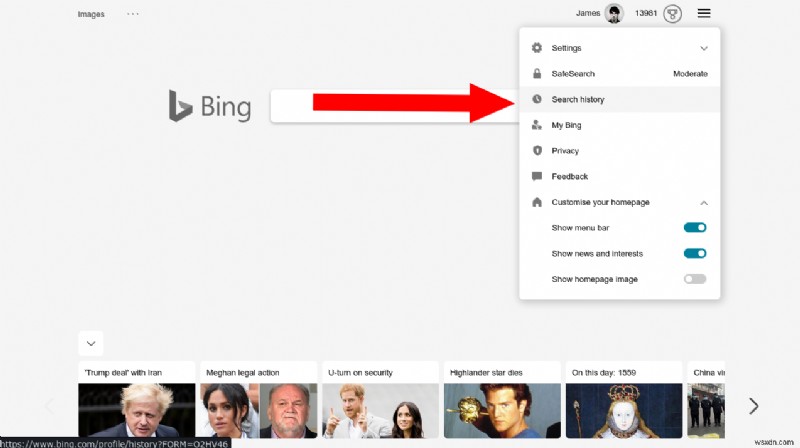
Task: Click the Customise homepage house icon
Action: coord(537,202)
